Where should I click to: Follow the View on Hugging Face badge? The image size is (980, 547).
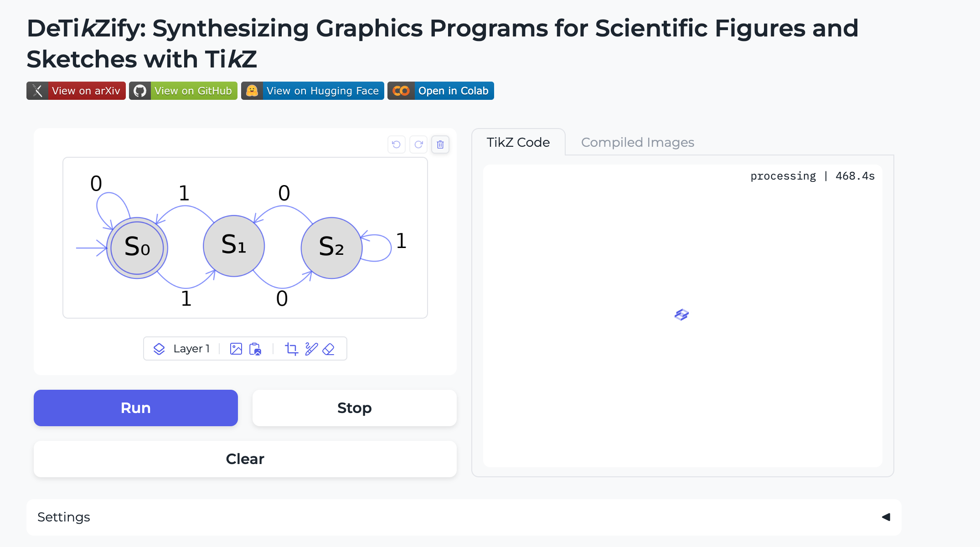tap(312, 91)
